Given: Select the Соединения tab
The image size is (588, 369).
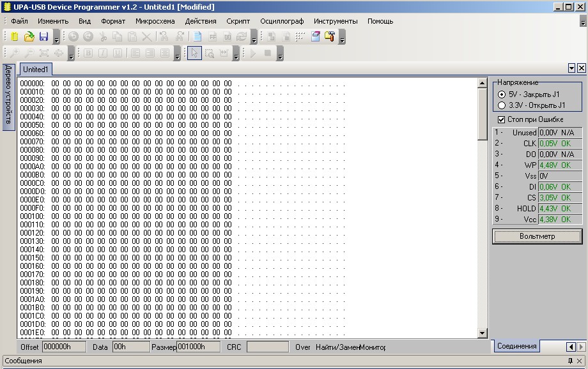Looking at the screenshot, I should pos(517,346).
